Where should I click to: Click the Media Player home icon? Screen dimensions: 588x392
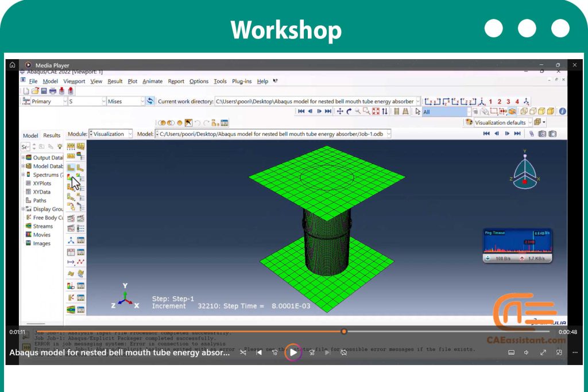coord(13,65)
